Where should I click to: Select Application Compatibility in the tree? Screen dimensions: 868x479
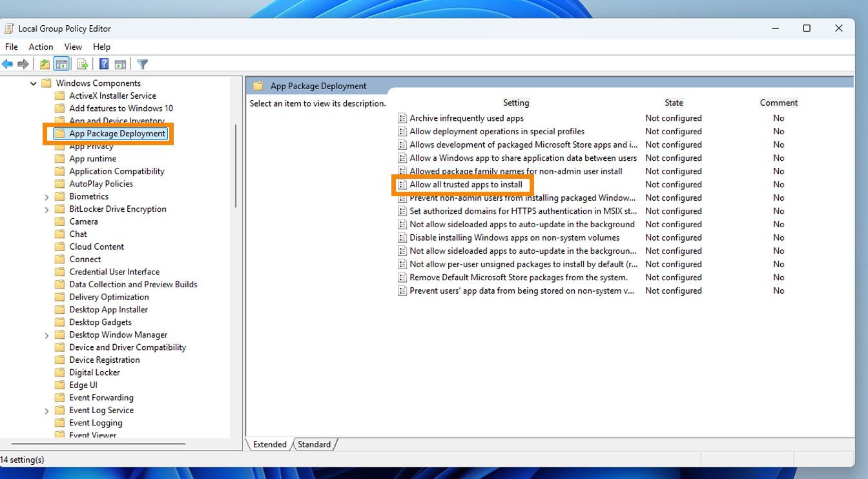pyautogui.click(x=117, y=171)
